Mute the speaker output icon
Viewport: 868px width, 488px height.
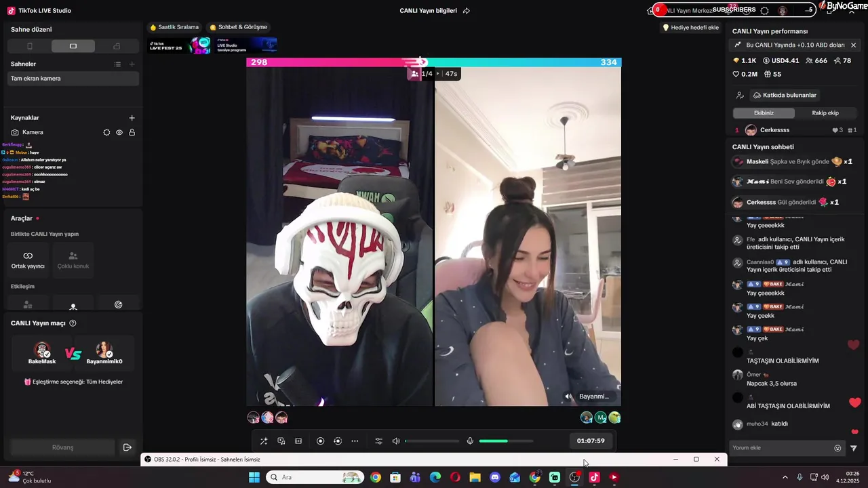pyautogui.click(x=396, y=441)
